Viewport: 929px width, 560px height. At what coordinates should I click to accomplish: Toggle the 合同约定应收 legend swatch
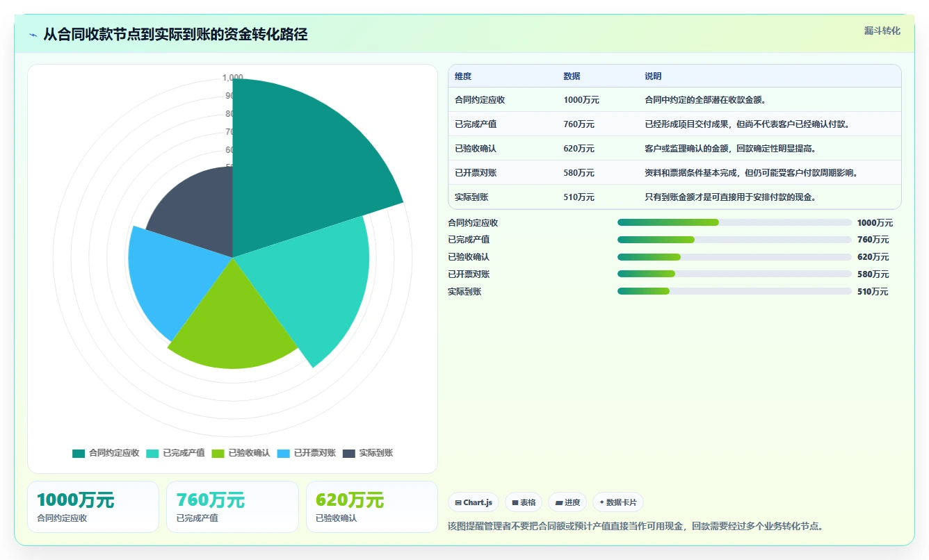(79, 453)
